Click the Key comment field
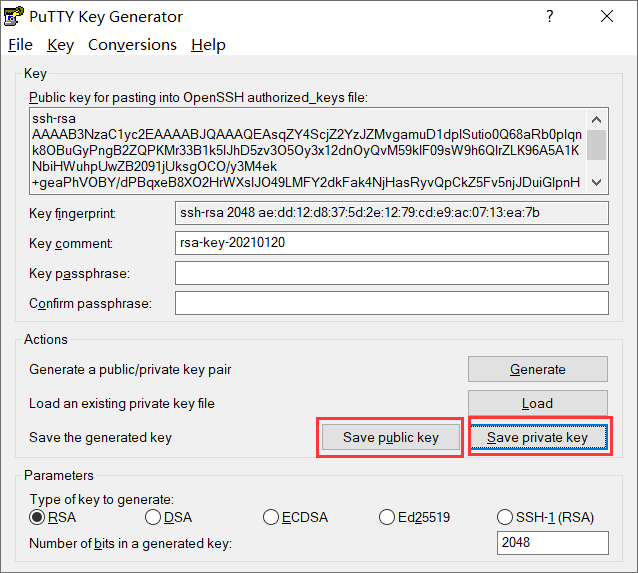 click(392, 243)
